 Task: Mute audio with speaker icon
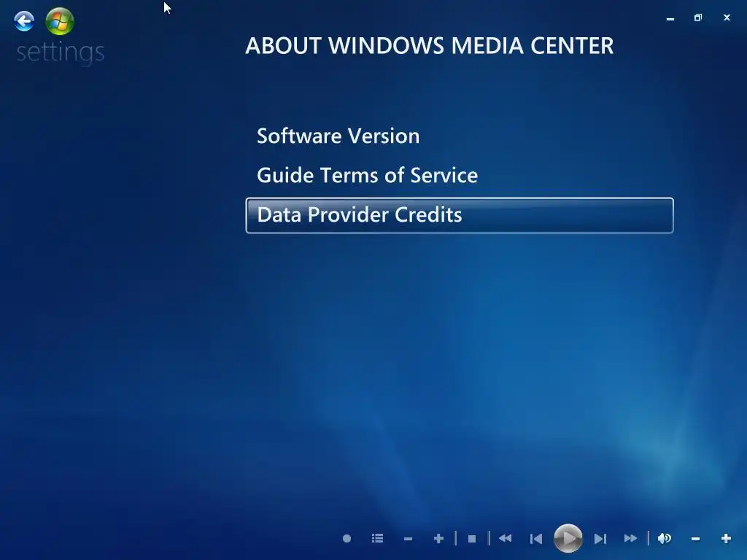point(665,539)
